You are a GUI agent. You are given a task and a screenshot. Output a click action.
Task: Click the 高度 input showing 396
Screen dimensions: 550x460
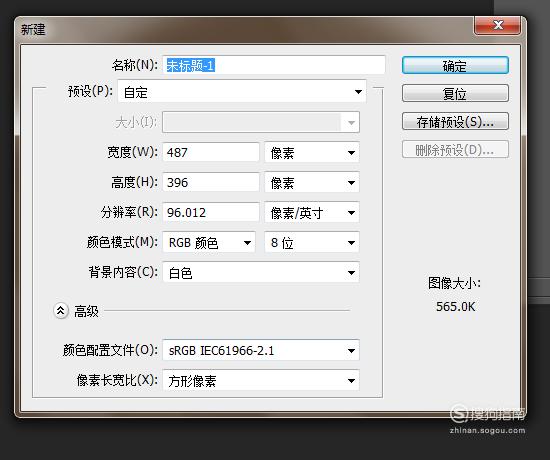coord(211,182)
